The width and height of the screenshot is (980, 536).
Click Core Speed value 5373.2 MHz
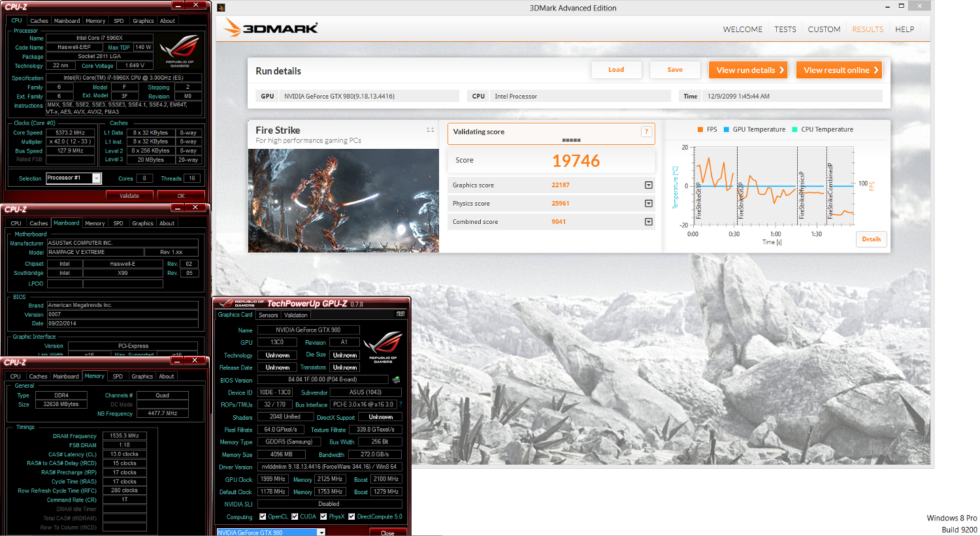[70, 133]
